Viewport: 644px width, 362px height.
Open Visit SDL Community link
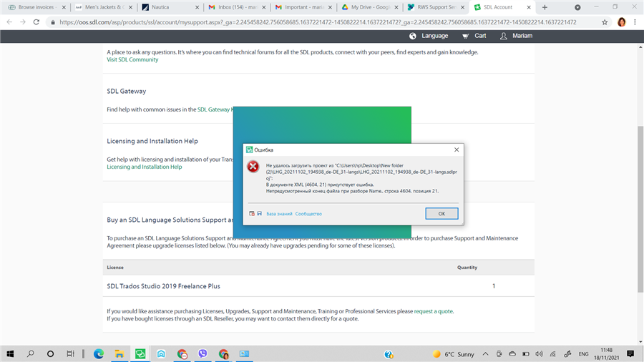[x=132, y=59]
